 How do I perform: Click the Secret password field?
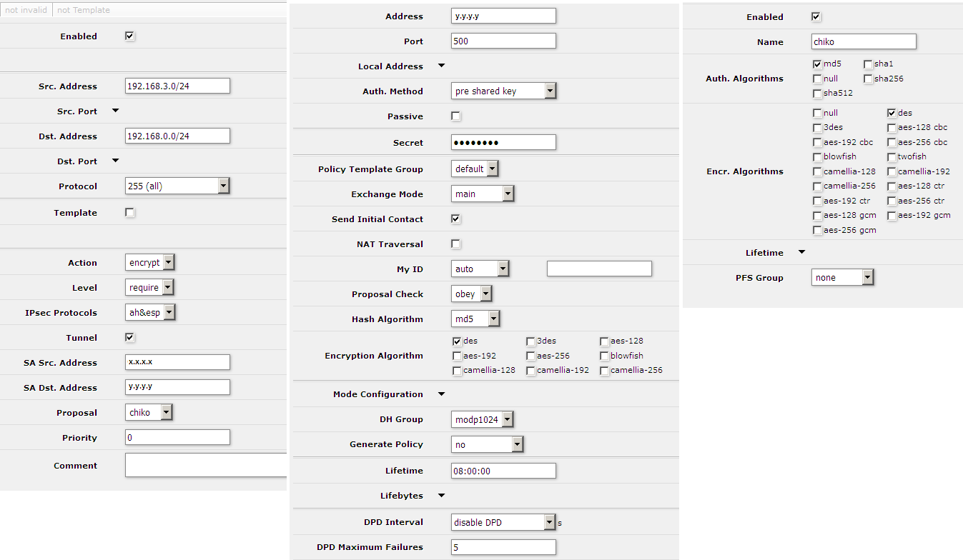(x=503, y=143)
